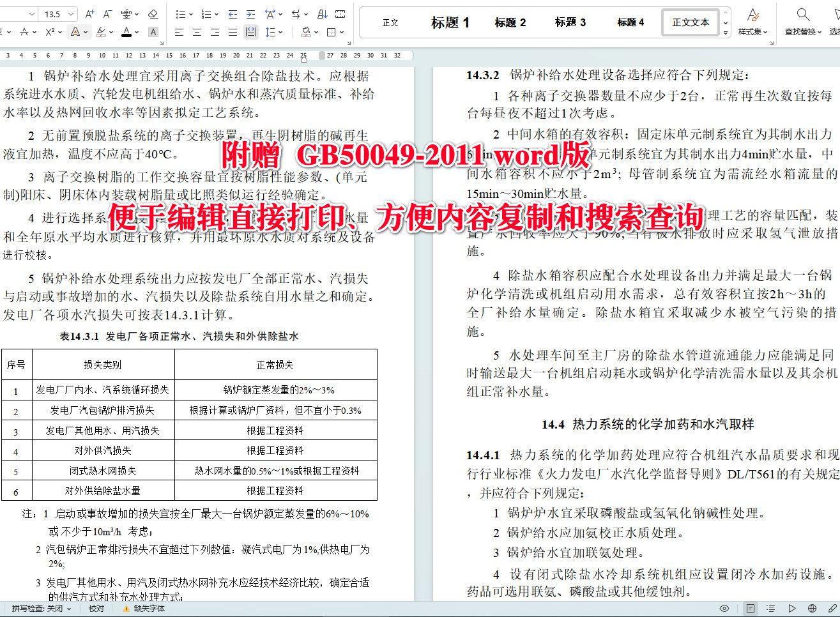
Task: Click the borders icon
Action: [x=331, y=32]
